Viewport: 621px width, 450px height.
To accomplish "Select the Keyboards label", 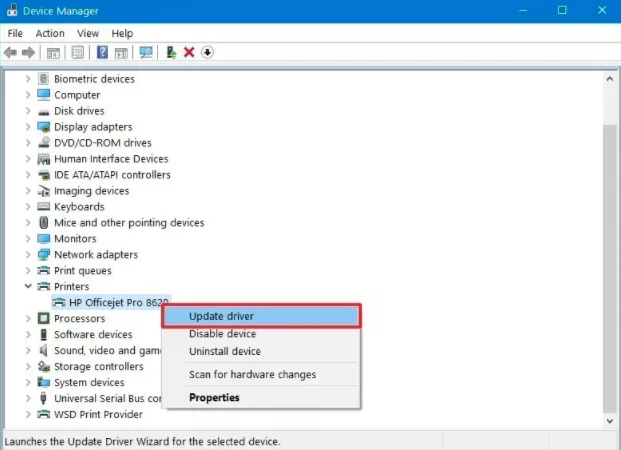I will point(79,206).
